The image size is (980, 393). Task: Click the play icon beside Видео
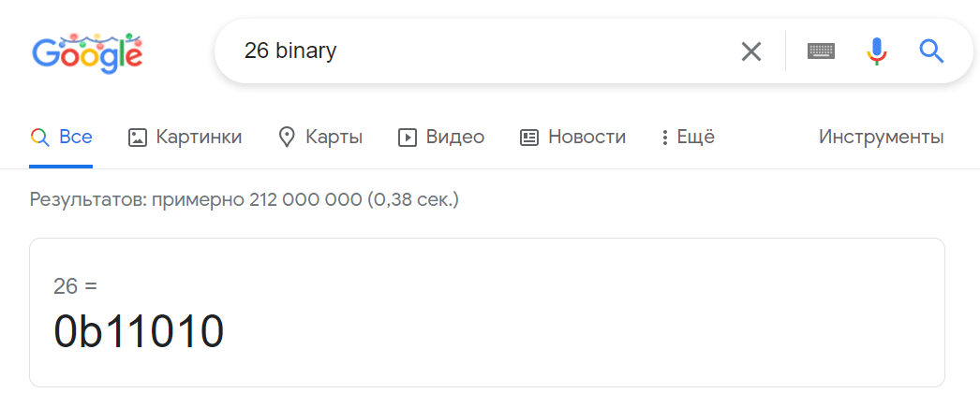click(408, 138)
